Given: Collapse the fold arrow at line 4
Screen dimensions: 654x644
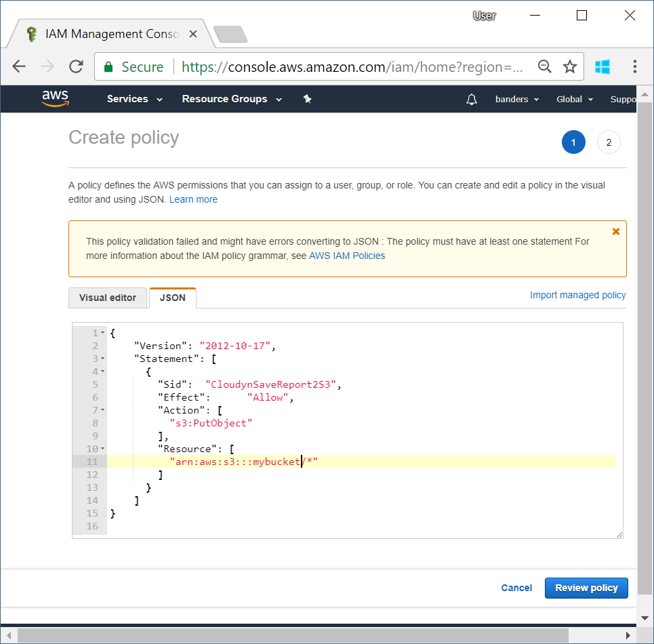Looking at the screenshot, I should 102,371.
